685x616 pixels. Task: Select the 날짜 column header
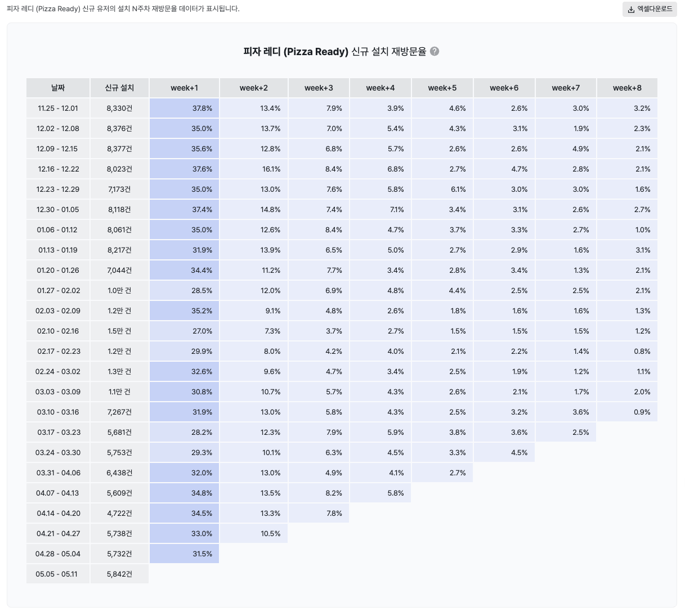(x=57, y=88)
